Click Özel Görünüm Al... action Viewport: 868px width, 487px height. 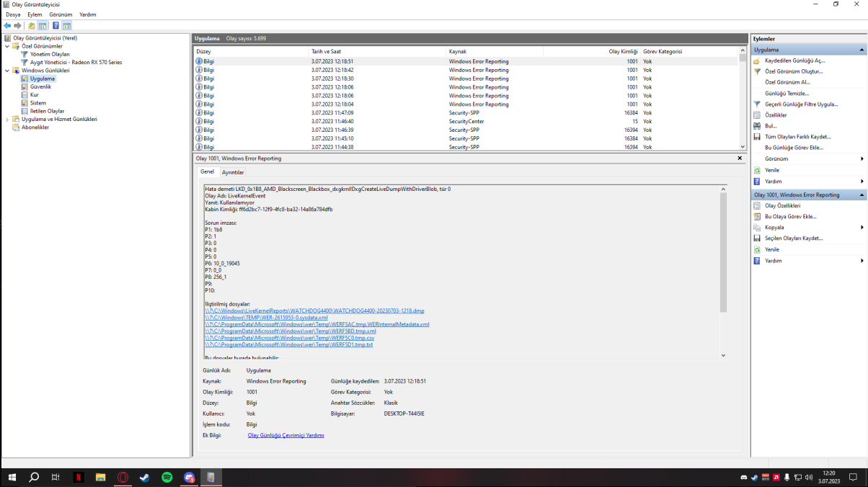[x=787, y=82]
